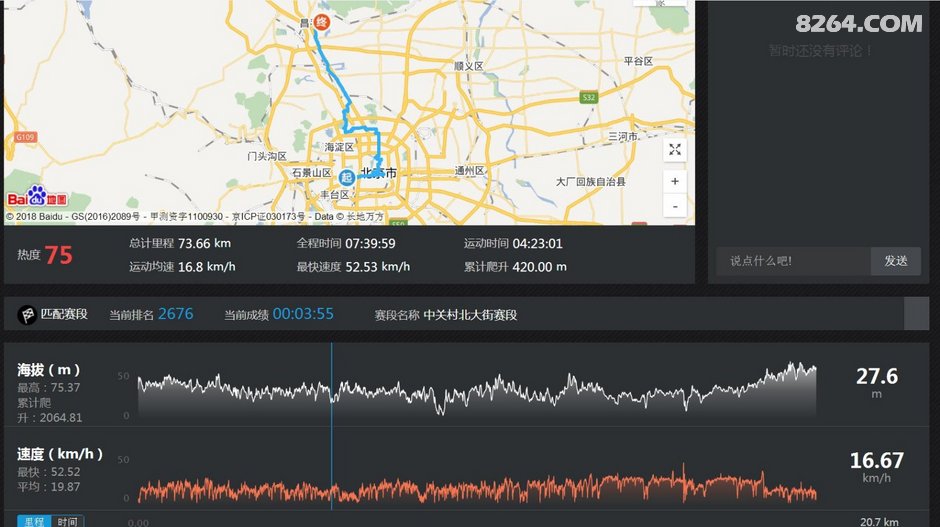This screenshot has height=527, width=940.
Task: Zoom out the map with minus button
Action: (x=675, y=206)
